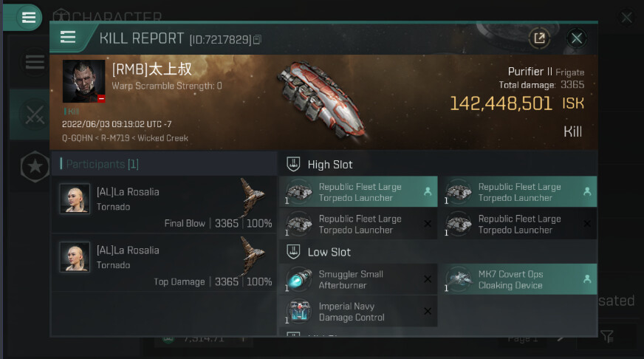Open the Kill Report hamburger menu
644x359 pixels.
click(x=68, y=38)
